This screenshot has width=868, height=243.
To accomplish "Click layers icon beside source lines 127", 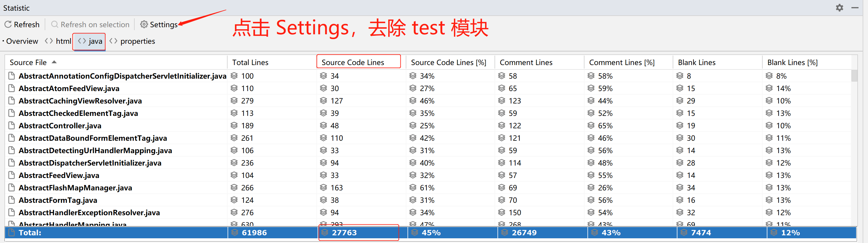I will 323,101.
